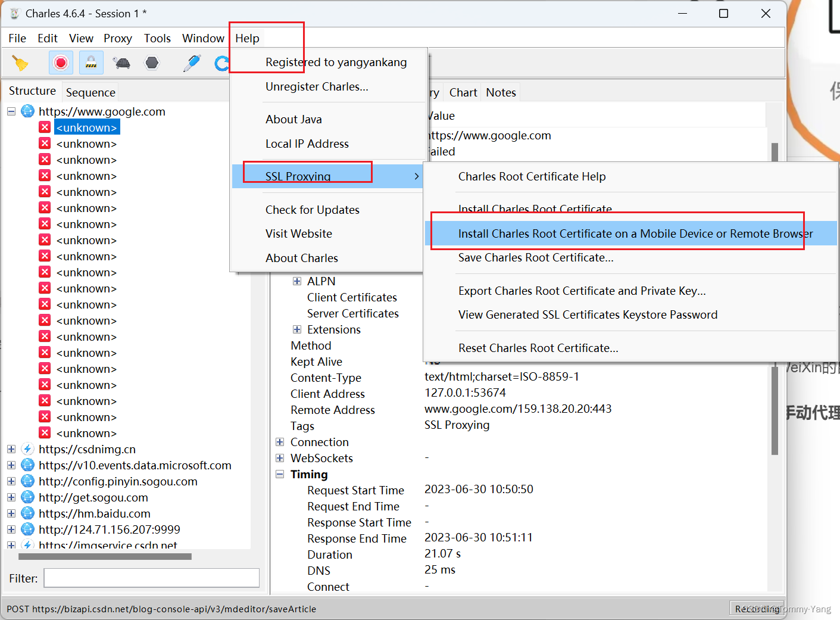The height and width of the screenshot is (620, 840).
Task: Switch to the Sequence tab
Action: (90, 92)
